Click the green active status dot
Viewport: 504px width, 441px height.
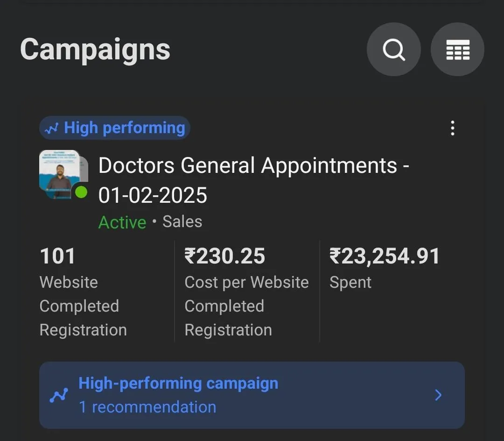81,192
